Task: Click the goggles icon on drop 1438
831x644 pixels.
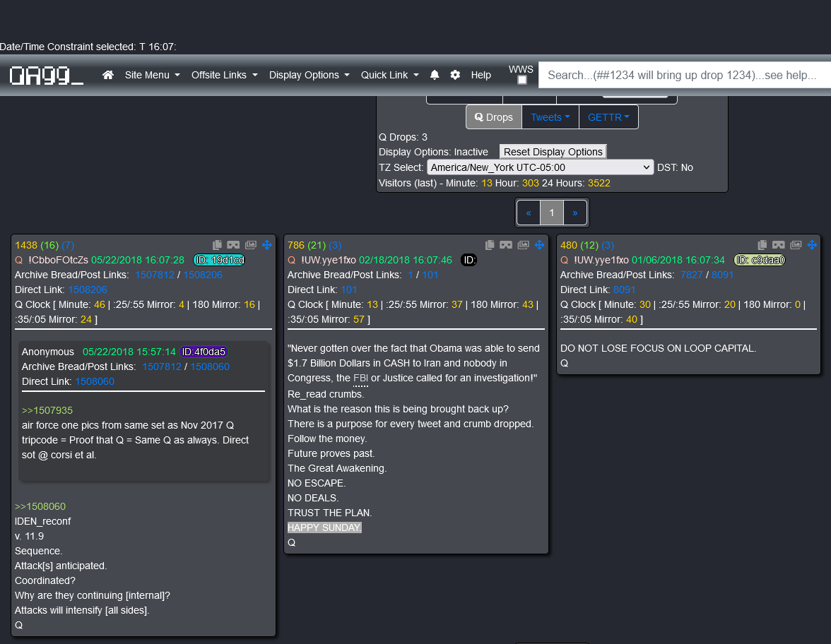Action: point(233,244)
